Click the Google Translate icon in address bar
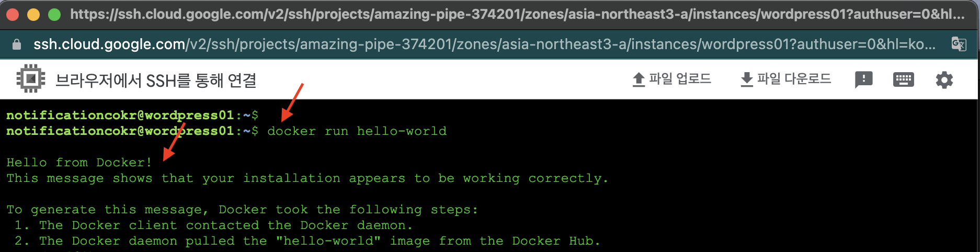This screenshot has height=252, width=980. point(959,44)
